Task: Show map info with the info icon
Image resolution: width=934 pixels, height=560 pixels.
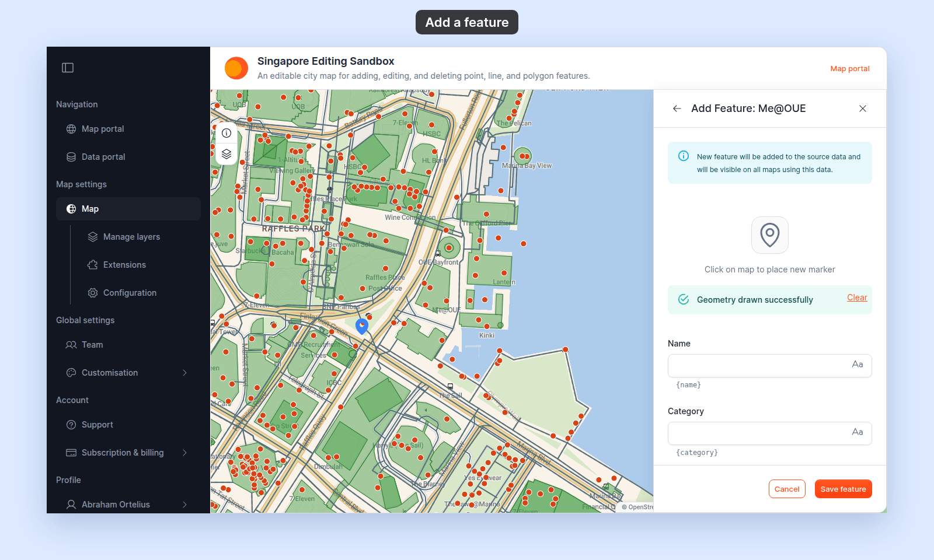Action: click(x=226, y=133)
